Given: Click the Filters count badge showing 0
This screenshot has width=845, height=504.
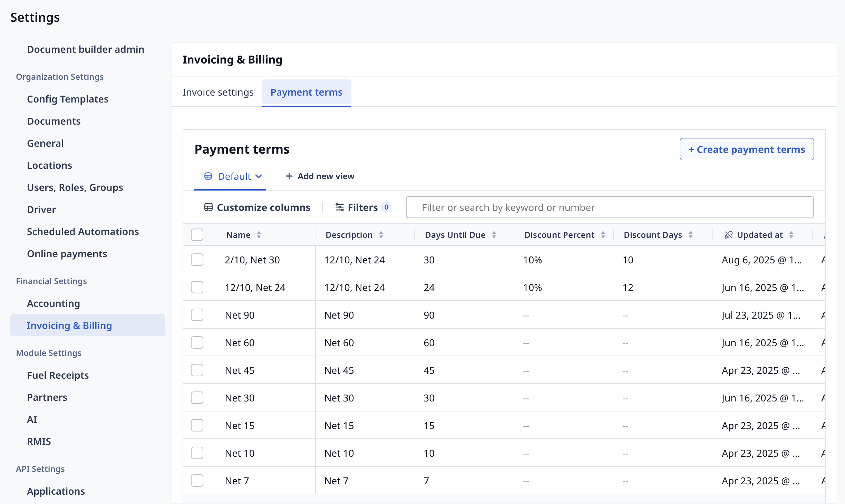Looking at the screenshot, I should (386, 207).
